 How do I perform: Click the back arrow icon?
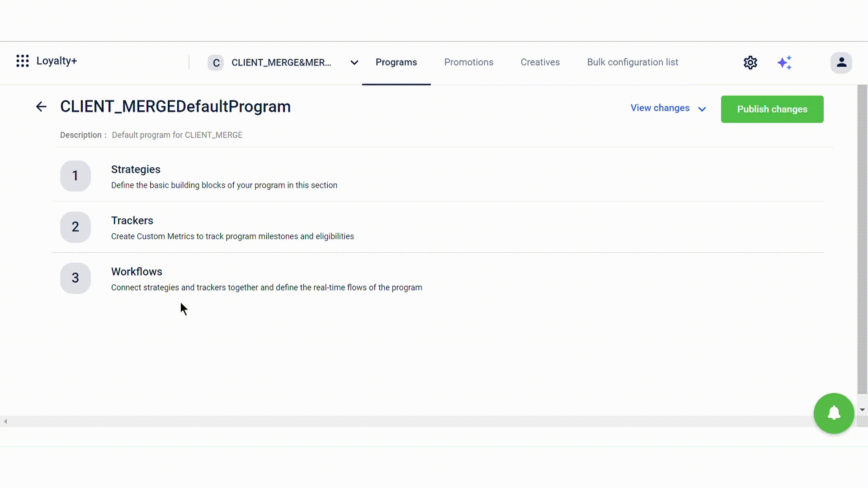41,106
